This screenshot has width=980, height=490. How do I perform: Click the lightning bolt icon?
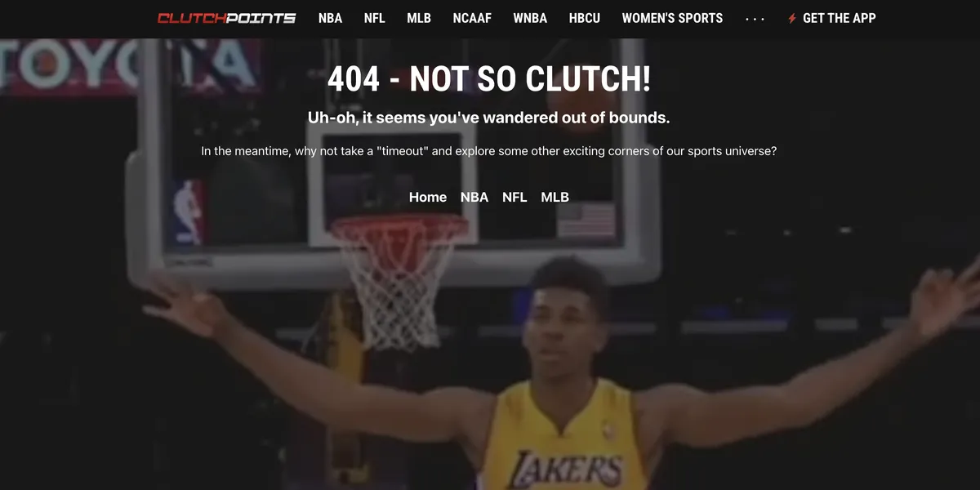click(791, 18)
